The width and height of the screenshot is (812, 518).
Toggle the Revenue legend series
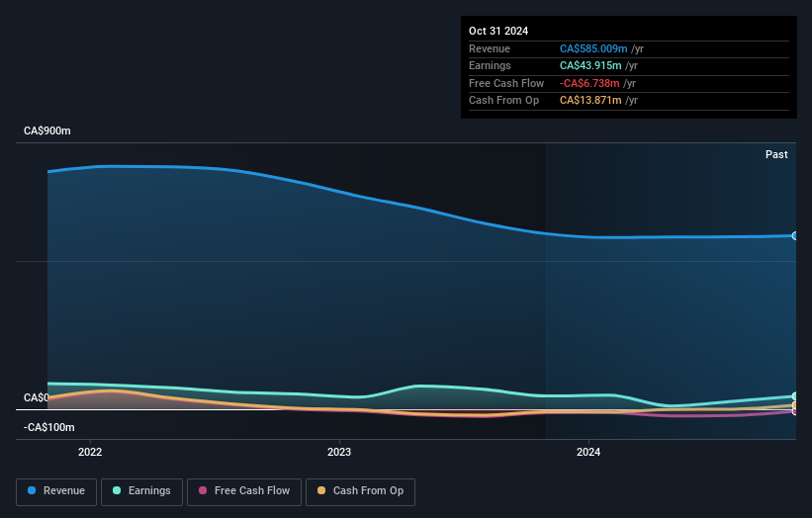tap(56, 491)
